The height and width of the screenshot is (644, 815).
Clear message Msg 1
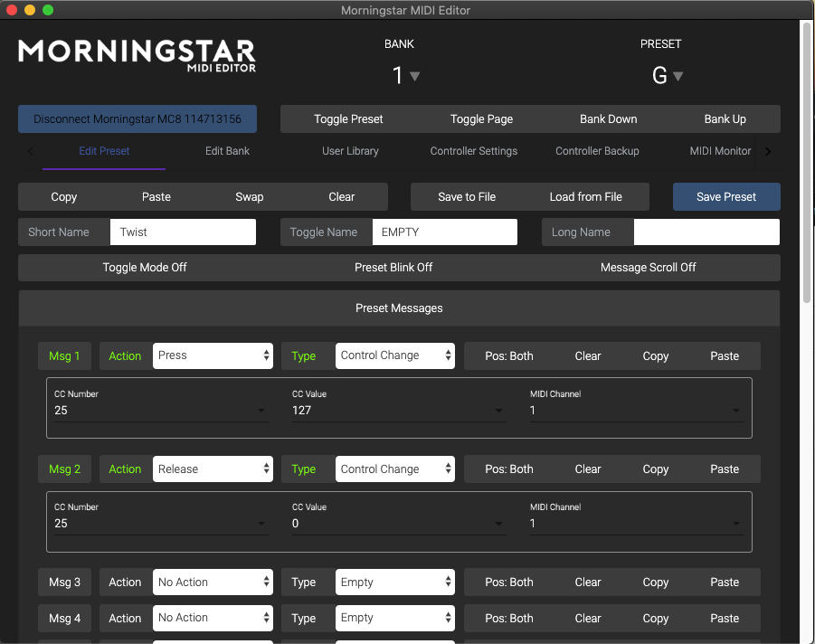[588, 356]
